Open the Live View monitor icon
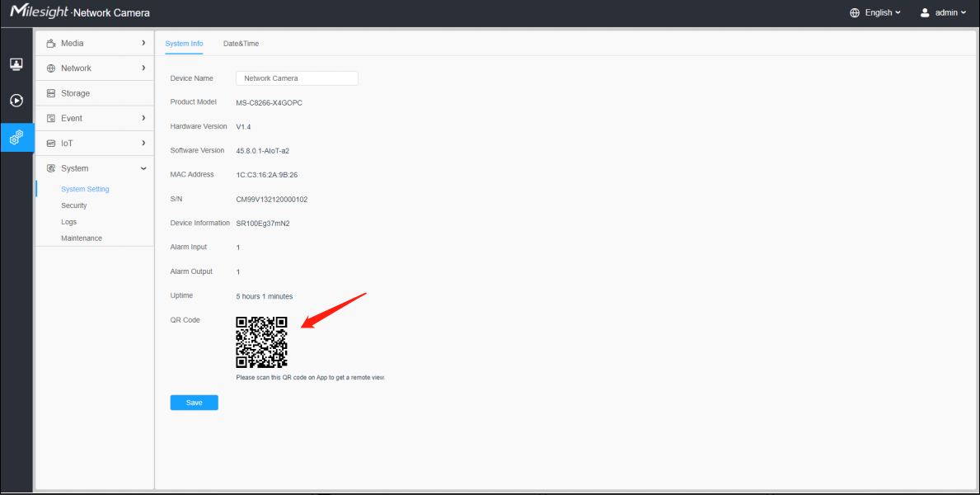The image size is (980, 495). (16, 64)
